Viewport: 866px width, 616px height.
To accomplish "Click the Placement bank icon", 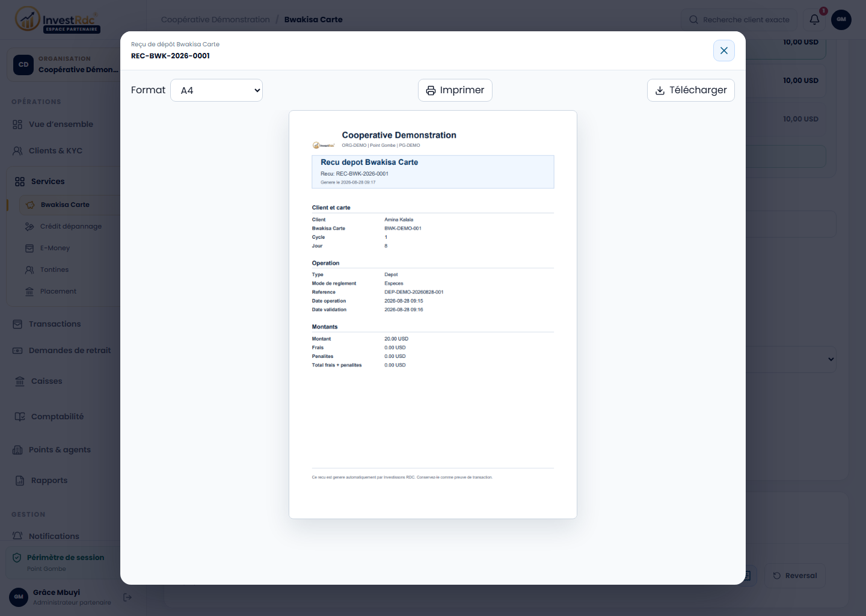I will (29, 292).
